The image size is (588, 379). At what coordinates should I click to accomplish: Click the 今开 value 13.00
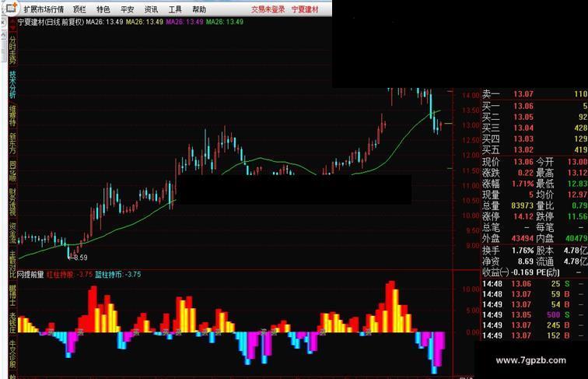pos(577,162)
